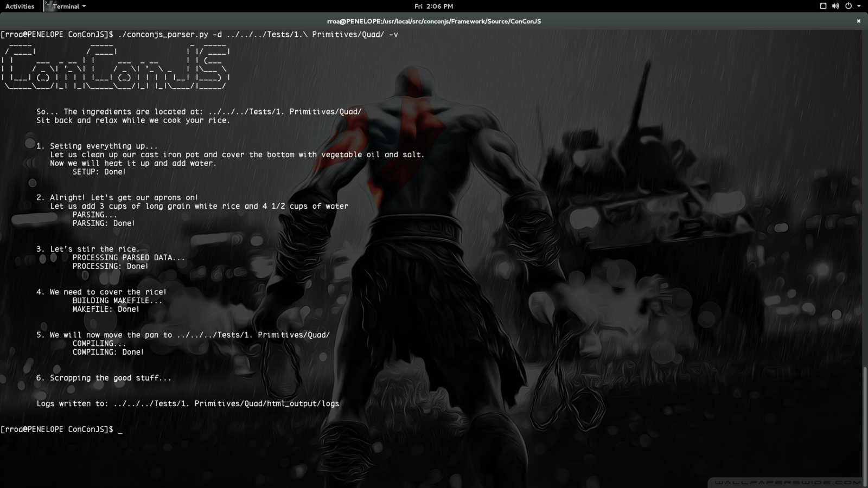Click 'Let us clean up our cast iron pot' line
Viewport: 868px width, 488px height.
click(237, 155)
